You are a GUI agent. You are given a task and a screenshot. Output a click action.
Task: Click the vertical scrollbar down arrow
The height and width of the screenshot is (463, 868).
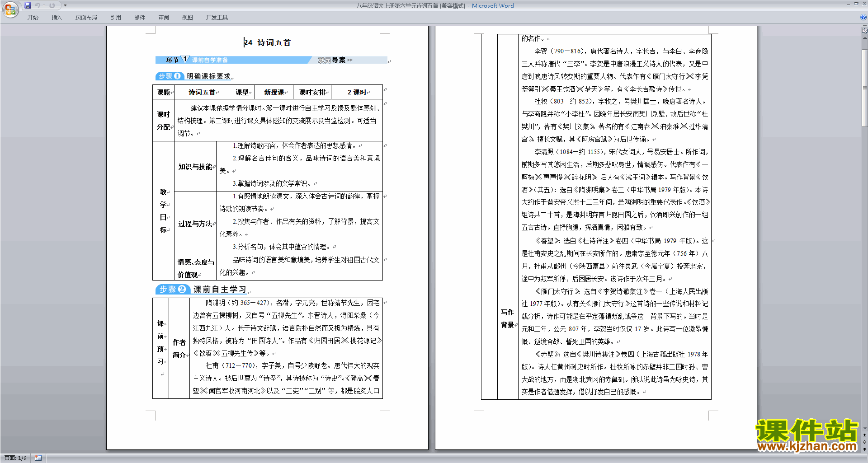point(864,428)
